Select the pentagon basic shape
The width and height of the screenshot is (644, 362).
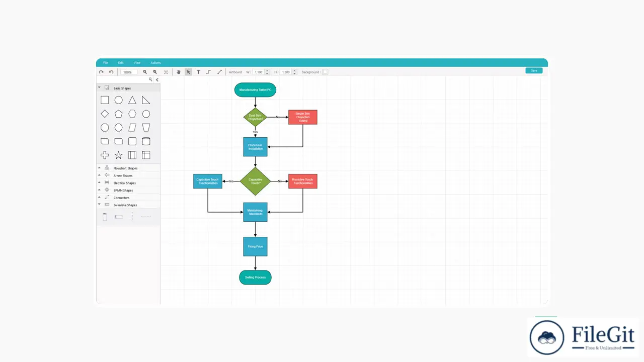click(118, 114)
